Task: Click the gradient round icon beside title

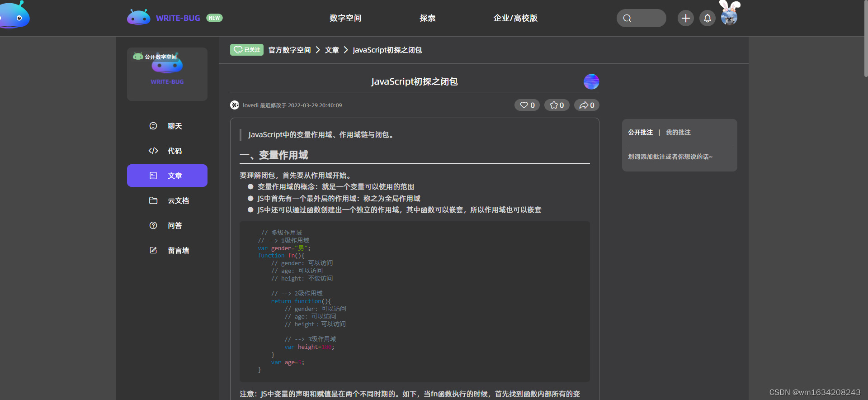Action: (x=591, y=81)
